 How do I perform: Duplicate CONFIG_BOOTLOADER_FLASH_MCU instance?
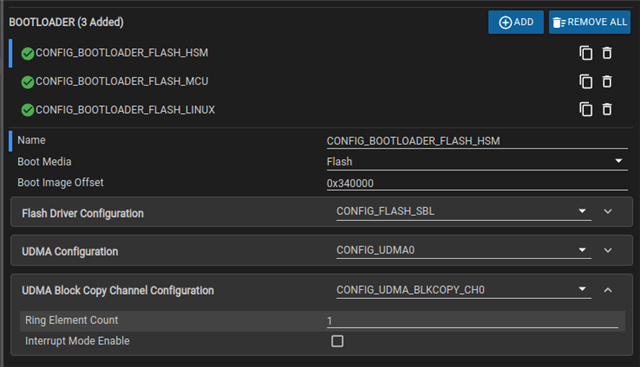(x=586, y=82)
